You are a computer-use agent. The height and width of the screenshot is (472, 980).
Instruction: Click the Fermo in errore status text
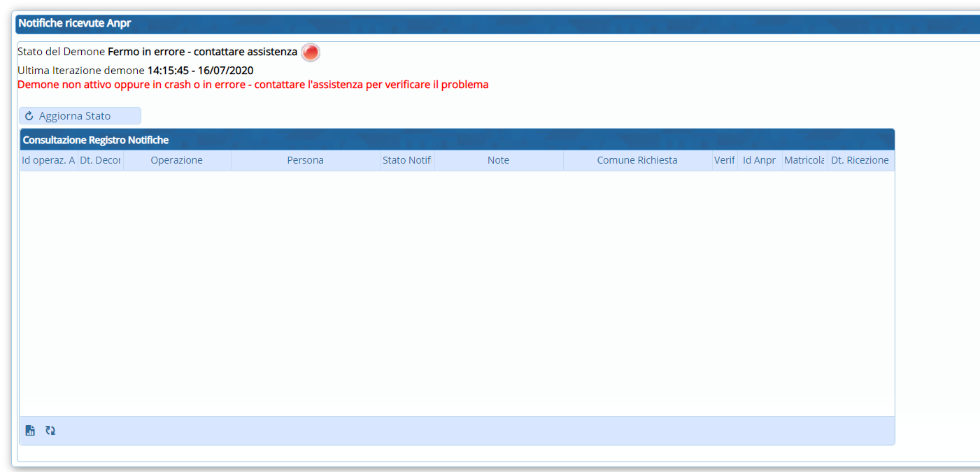click(202, 52)
